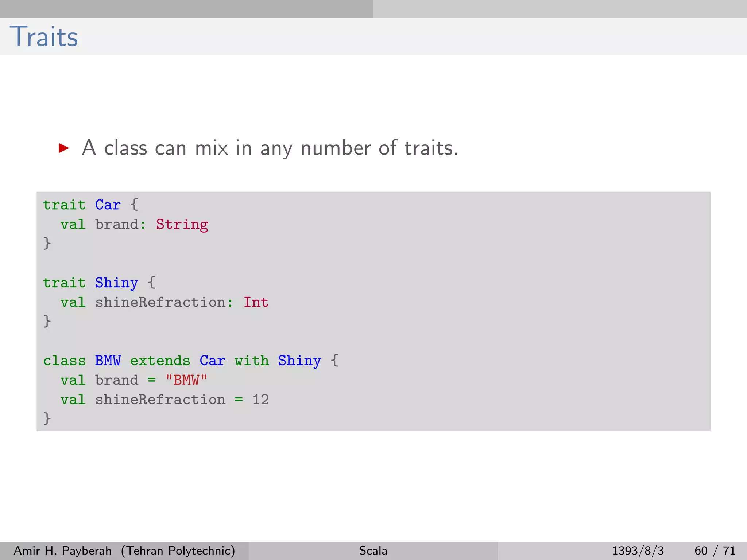This screenshot has width=747, height=560.
Task: Click the light unfilled progress bar segment
Action: tap(560, 8)
